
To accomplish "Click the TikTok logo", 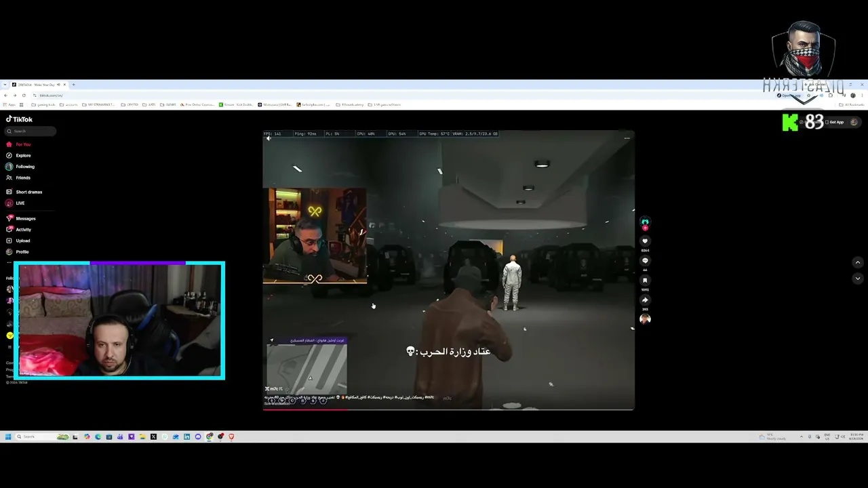I will click(20, 119).
